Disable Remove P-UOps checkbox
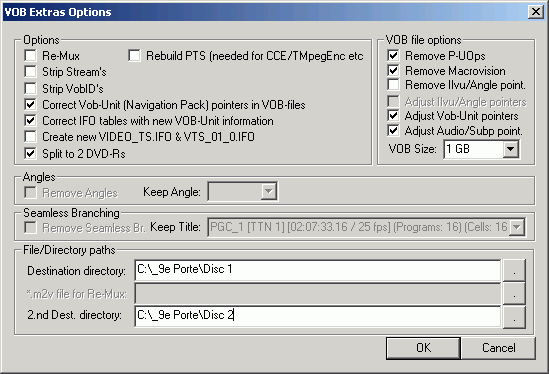This screenshot has height=374, width=549. (x=393, y=55)
